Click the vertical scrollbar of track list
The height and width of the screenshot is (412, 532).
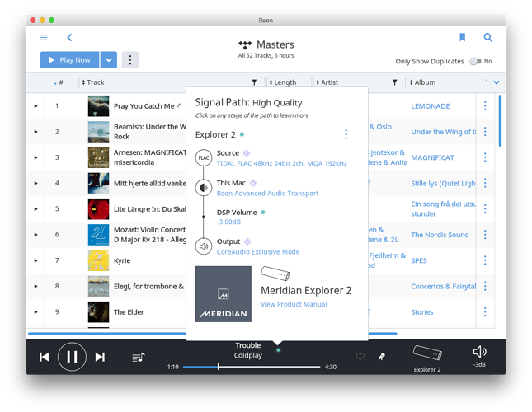(500, 120)
